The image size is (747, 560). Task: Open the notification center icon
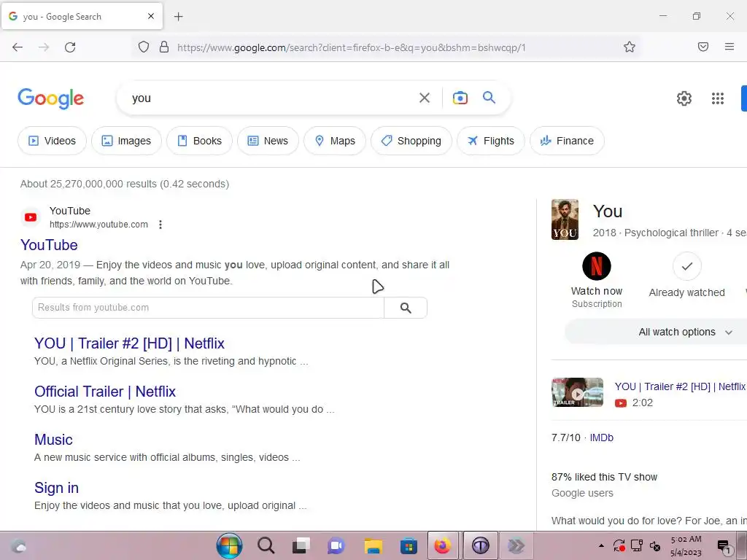click(x=724, y=547)
